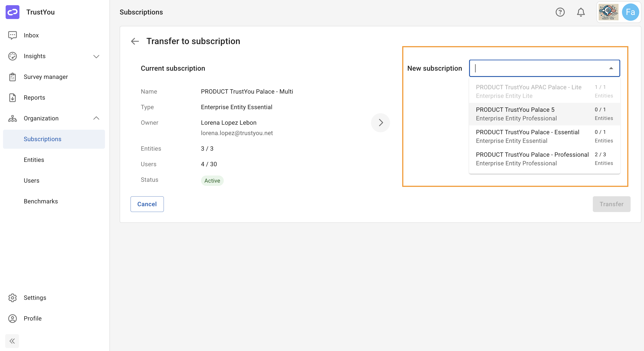Collapse the Organization menu chevron
Viewport: 644px width, 351px height.
tap(96, 118)
